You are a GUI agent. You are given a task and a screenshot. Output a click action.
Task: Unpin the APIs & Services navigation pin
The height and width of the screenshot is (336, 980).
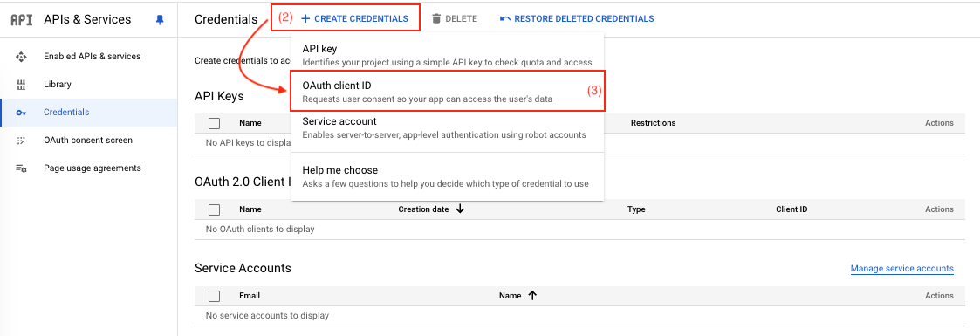[x=160, y=19]
